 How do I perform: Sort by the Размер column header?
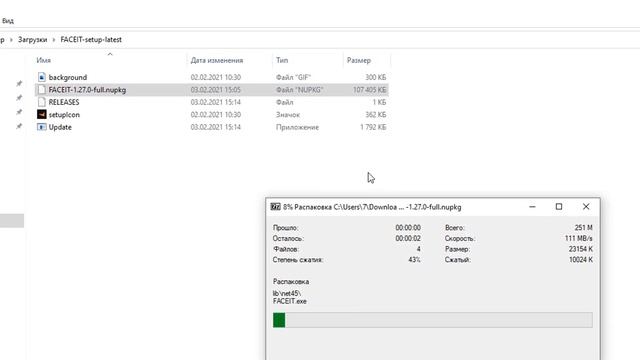[x=359, y=60]
